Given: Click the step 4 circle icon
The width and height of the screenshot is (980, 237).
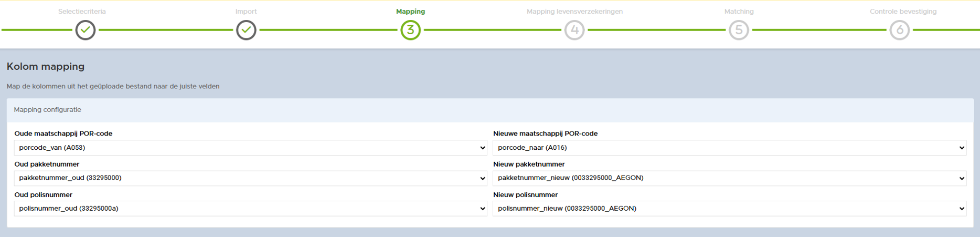Looking at the screenshot, I should [x=574, y=30].
